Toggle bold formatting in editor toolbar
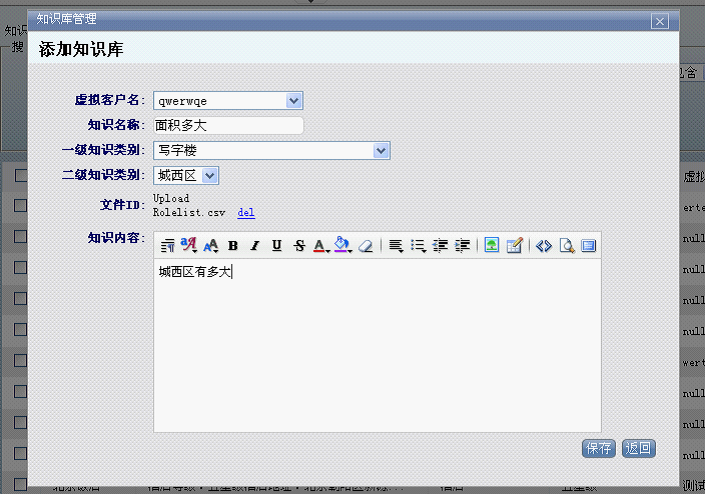 point(233,245)
